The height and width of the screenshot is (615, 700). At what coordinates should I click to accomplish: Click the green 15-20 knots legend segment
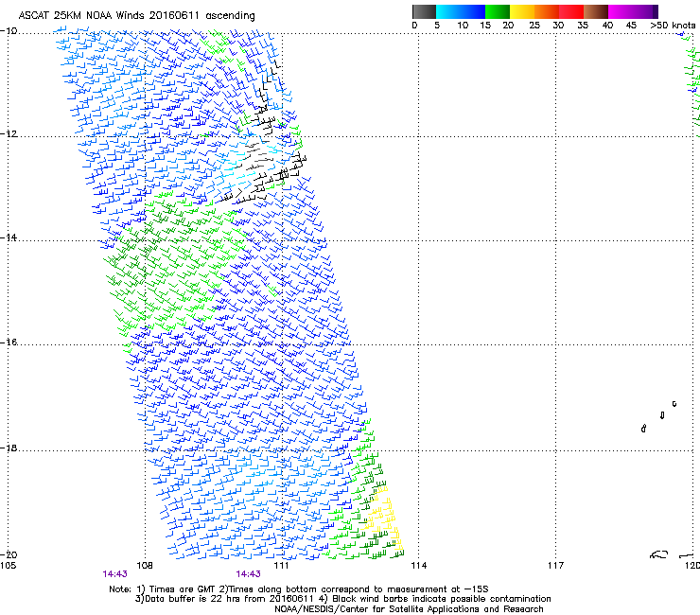[498, 11]
